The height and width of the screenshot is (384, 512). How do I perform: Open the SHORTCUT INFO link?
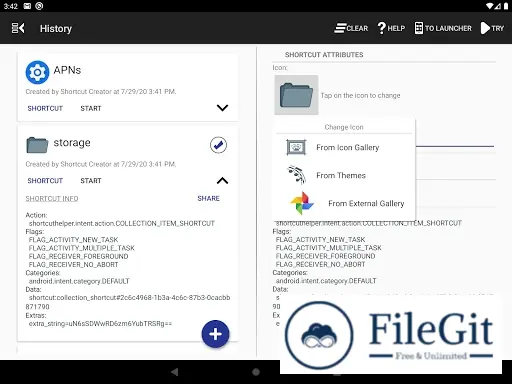[52, 199]
